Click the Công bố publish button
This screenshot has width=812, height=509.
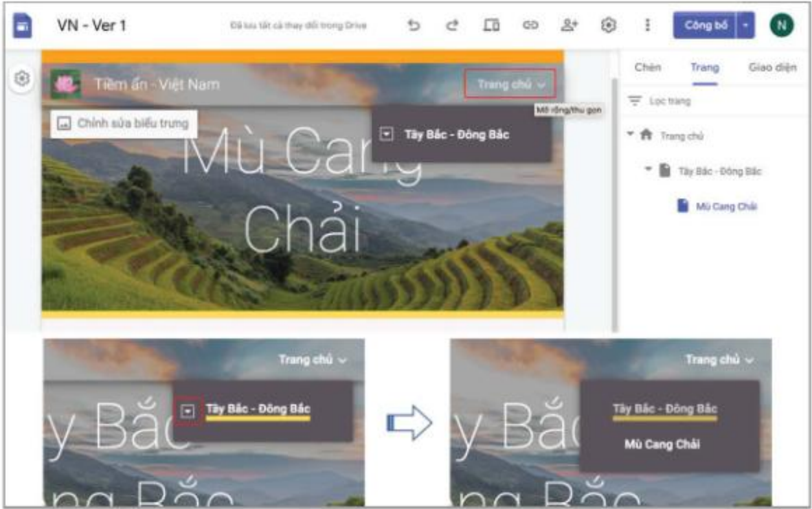coord(705,26)
